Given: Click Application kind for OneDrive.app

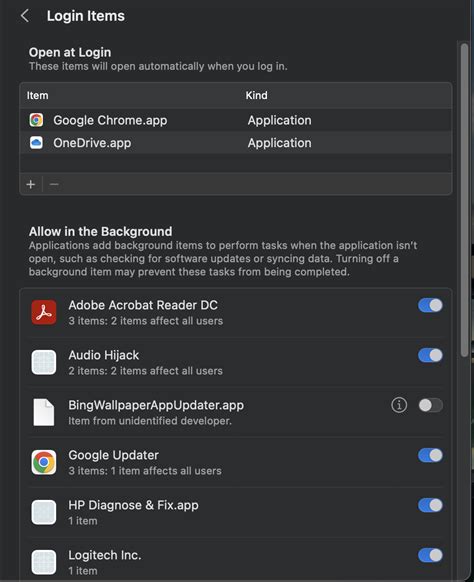Looking at the screenshot, I should pyautogui.click(x=280, y=143).
